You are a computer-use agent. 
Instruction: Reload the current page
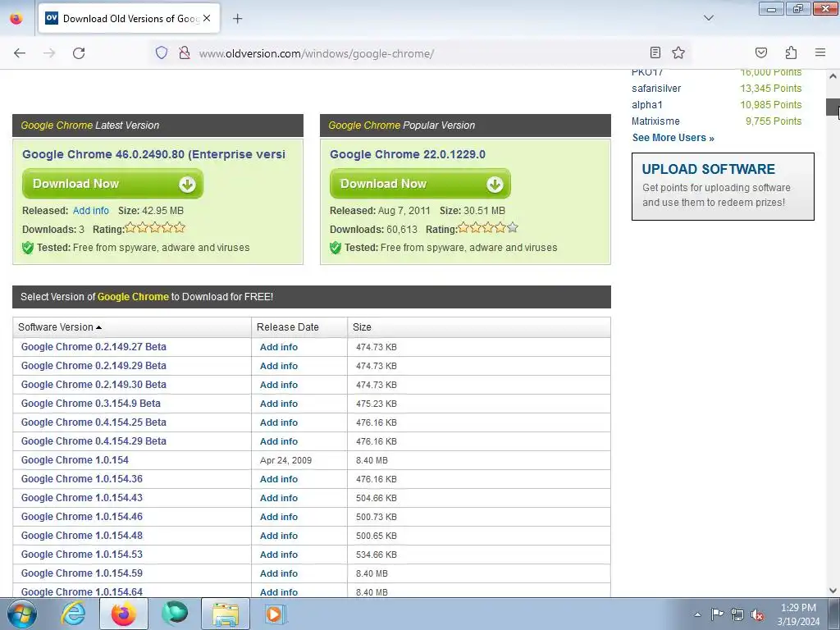[79, 53]
